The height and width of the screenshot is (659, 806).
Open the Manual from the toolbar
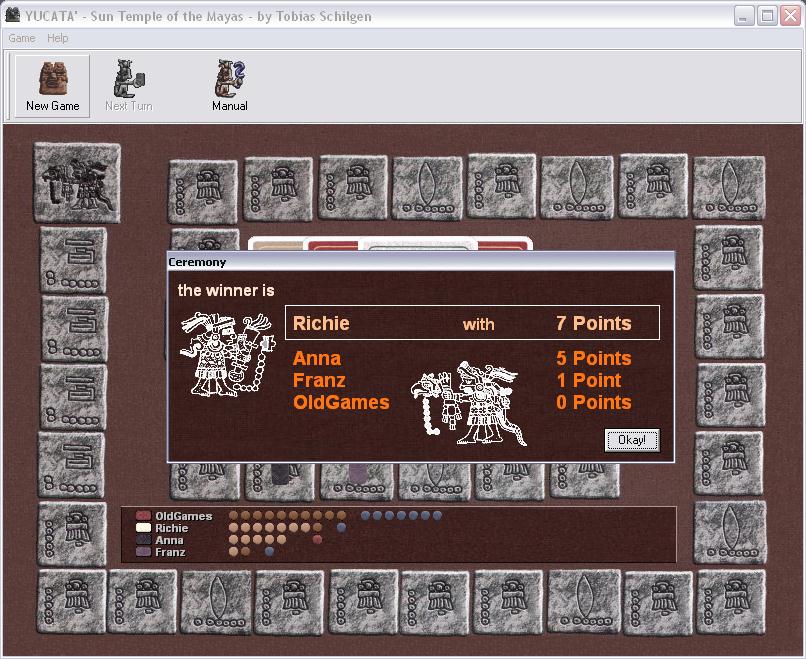(x=230, y=86)
